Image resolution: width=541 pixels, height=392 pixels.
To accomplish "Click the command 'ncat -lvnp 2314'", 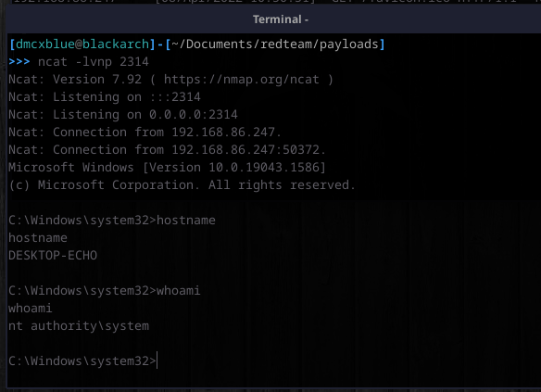I will 94,62.
